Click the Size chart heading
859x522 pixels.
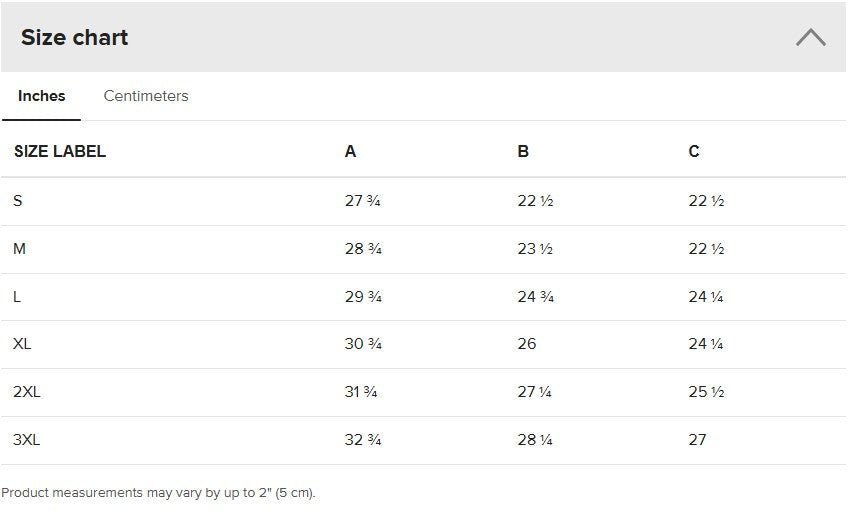(75, 38)
